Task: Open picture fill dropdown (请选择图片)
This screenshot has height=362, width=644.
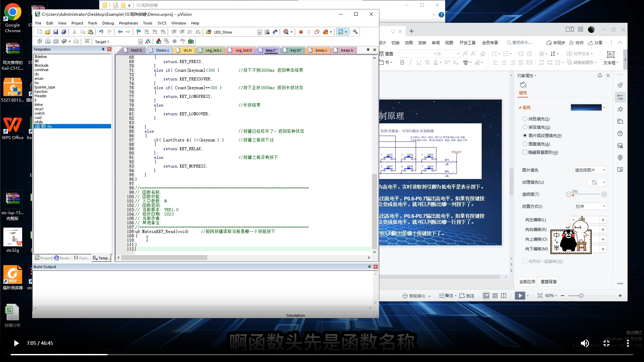Action: click(x=590, y=170)
